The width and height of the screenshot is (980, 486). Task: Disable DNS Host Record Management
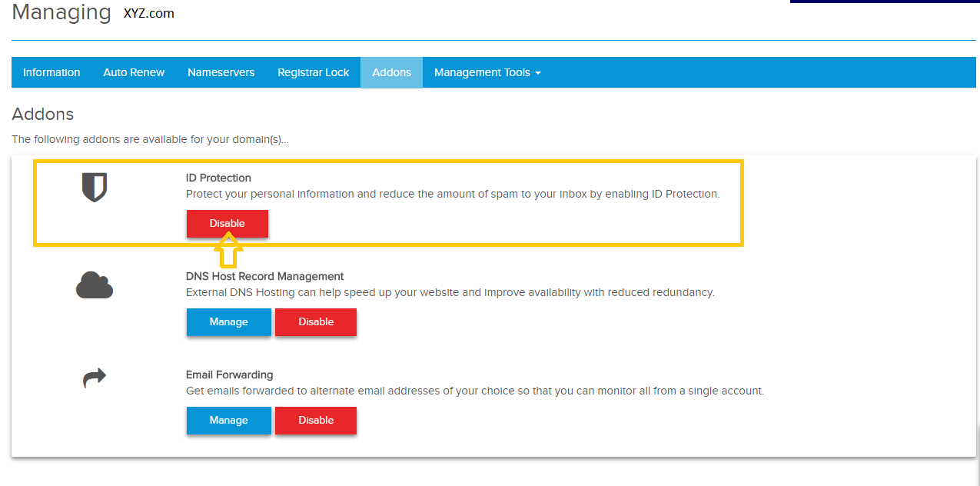[316, 322]
